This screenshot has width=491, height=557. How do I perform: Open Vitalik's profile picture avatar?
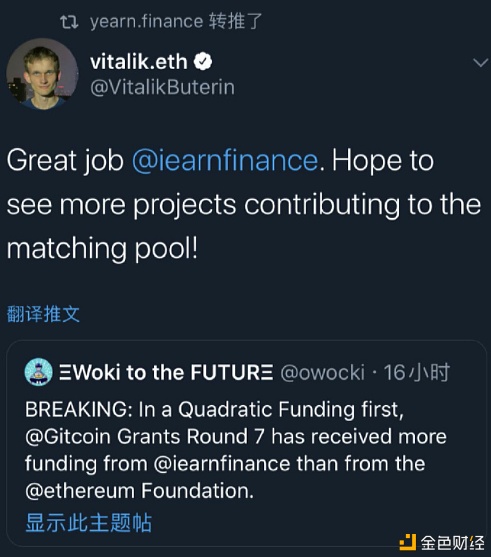pyautogui.click(x=42, y=74)
